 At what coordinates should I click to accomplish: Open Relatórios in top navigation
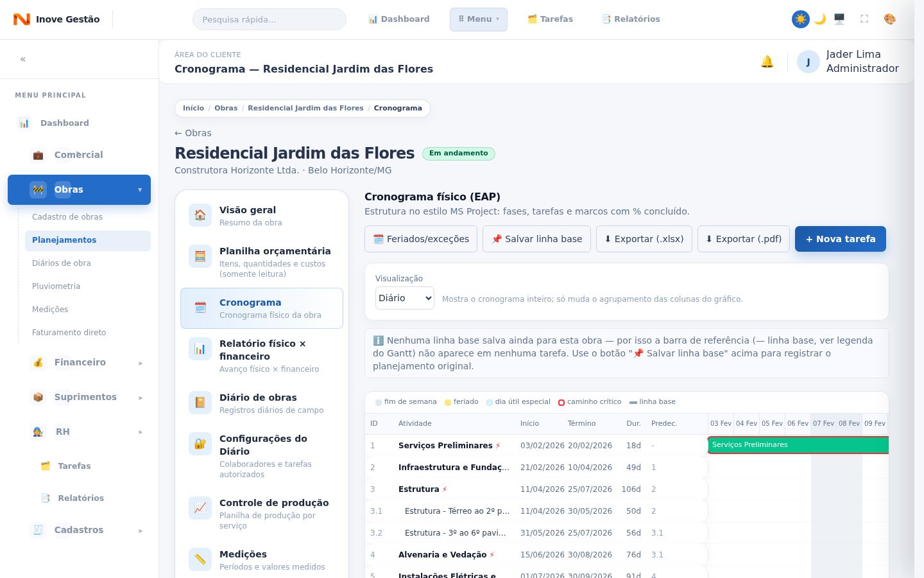click(631, 19)
